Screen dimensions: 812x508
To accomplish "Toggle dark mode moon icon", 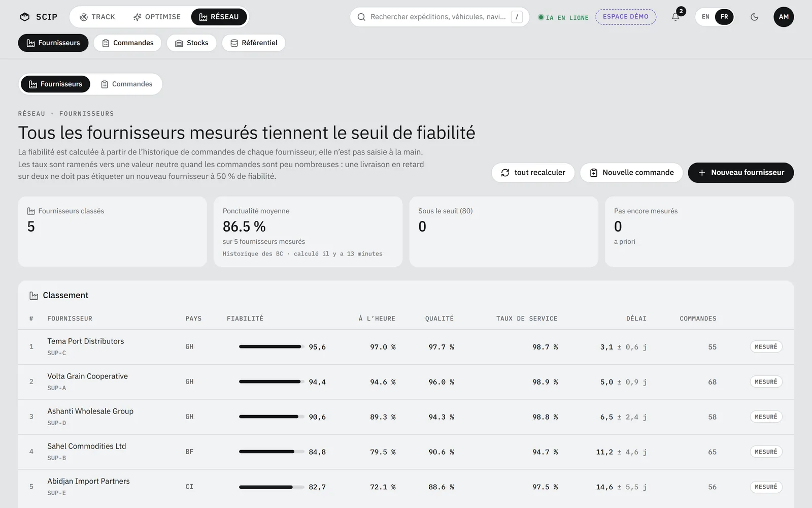I will (754, 17).
